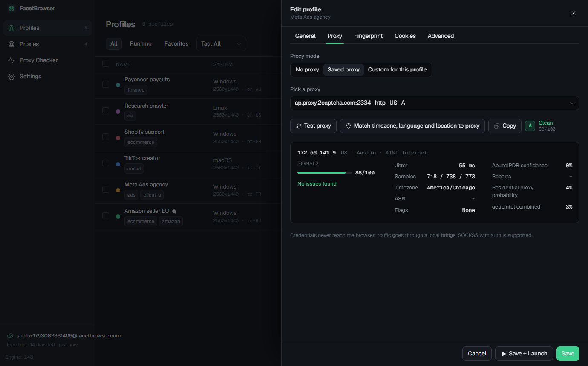Open the Tag: All filter dropdown
This screenshot has height=366, width=588.
221,44
